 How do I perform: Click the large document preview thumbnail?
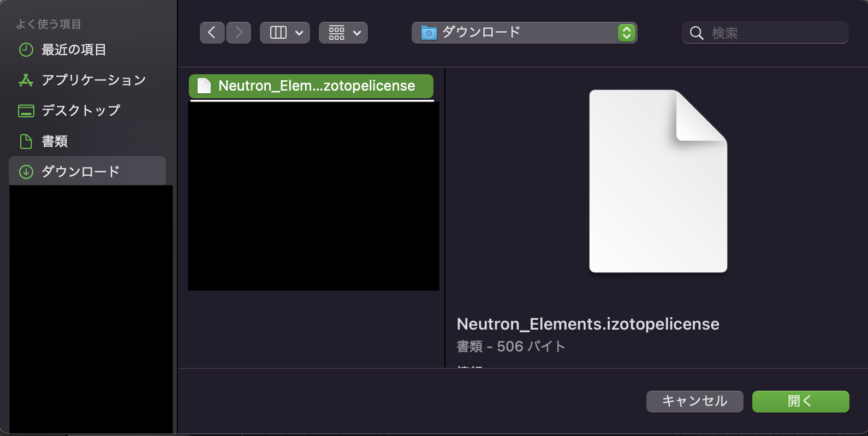658,181
